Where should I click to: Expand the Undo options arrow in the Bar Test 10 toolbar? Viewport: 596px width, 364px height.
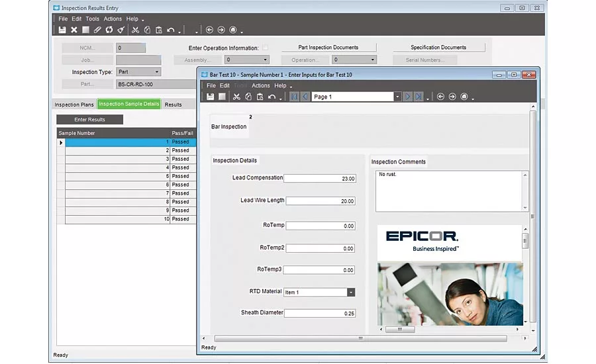pyautogui.click(x=281, y=99)
